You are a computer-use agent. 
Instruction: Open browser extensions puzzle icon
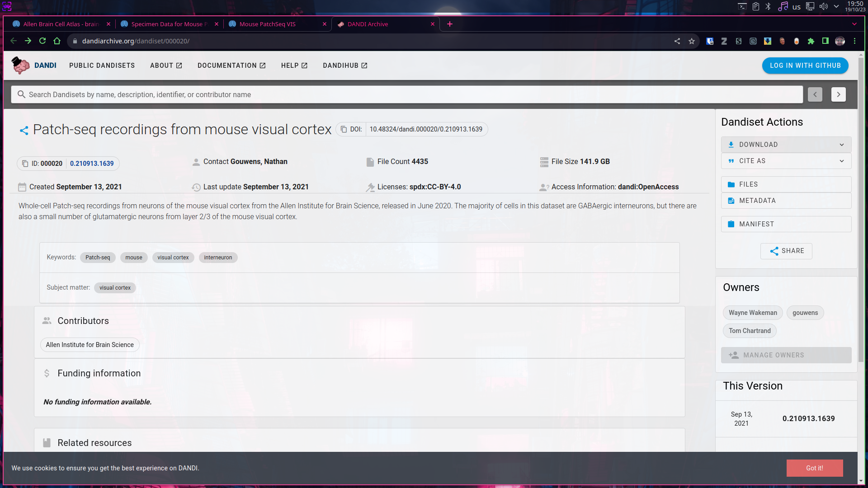[x=811, y=41]
